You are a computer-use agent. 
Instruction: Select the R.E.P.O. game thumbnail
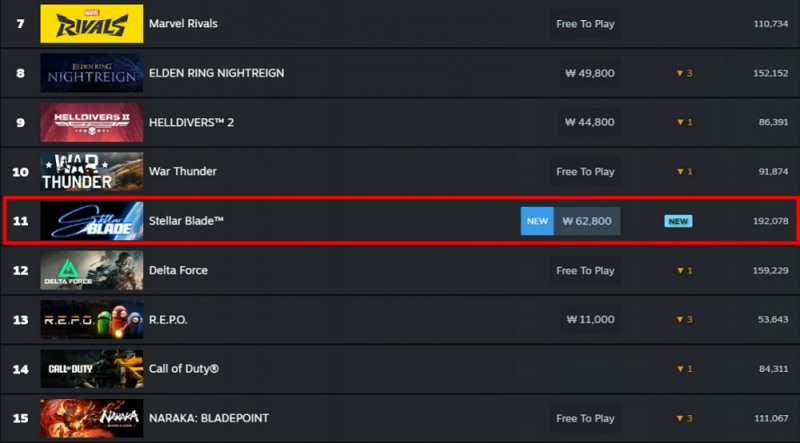click(x=91, y=320)
